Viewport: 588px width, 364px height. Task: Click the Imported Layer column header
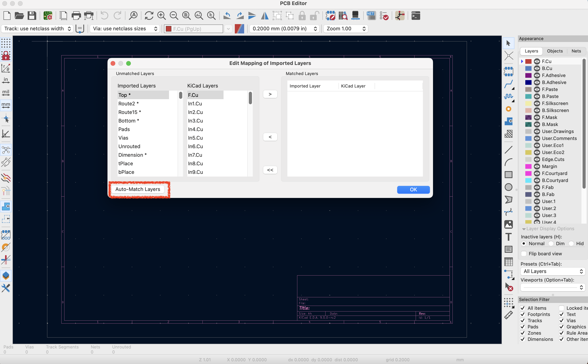tap(312, 86)
